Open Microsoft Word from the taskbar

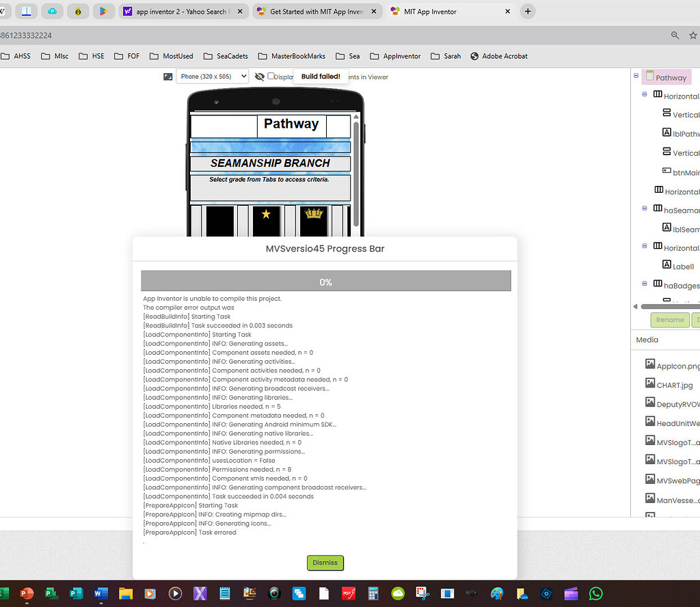click(100, 593)
